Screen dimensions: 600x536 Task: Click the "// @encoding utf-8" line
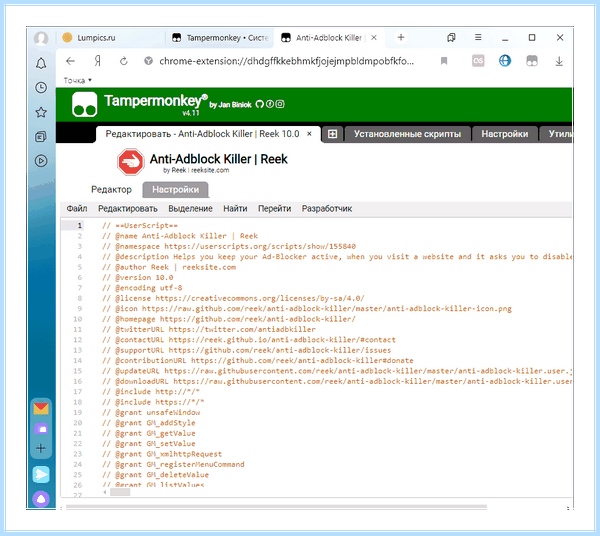(x=142, y=288)
